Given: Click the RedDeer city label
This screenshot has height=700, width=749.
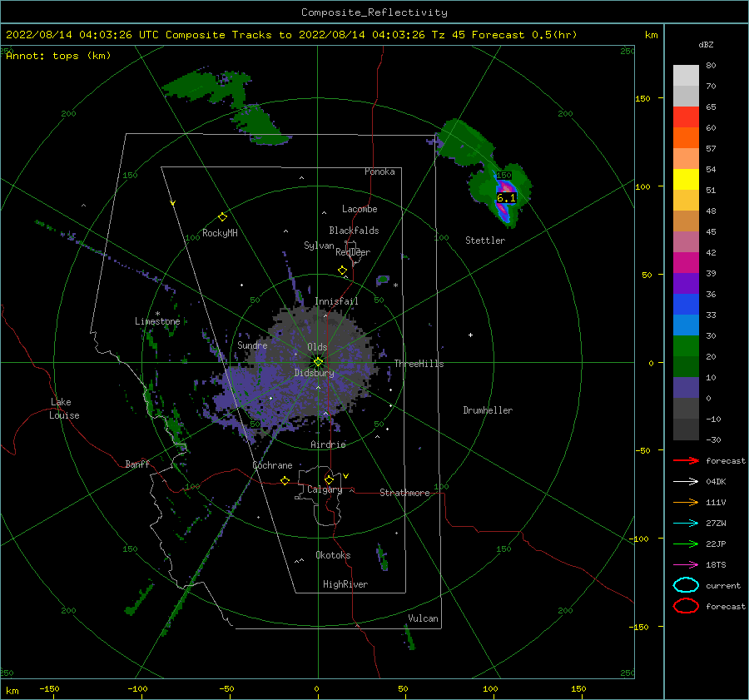Looking at the screenshot, I should click(353, 252).
